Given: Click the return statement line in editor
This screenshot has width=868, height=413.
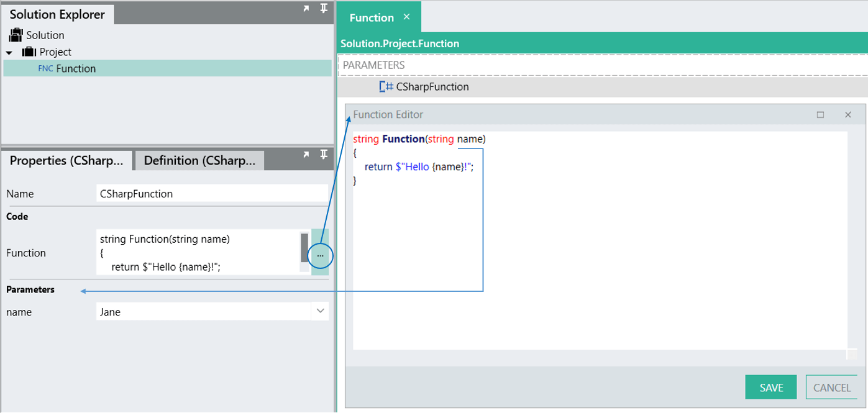Looking at the screenshot, I should coord(419,166).
